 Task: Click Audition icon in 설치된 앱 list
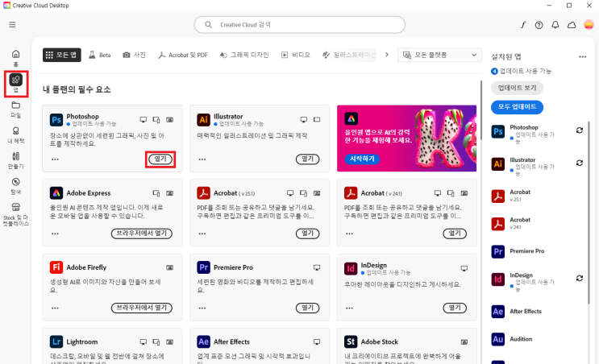click(x=497, y=339)
